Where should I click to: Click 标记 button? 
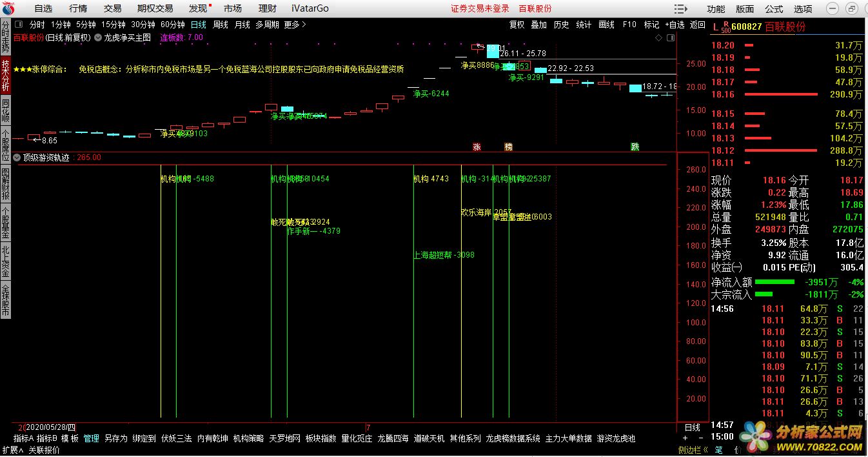coord(651,25)
